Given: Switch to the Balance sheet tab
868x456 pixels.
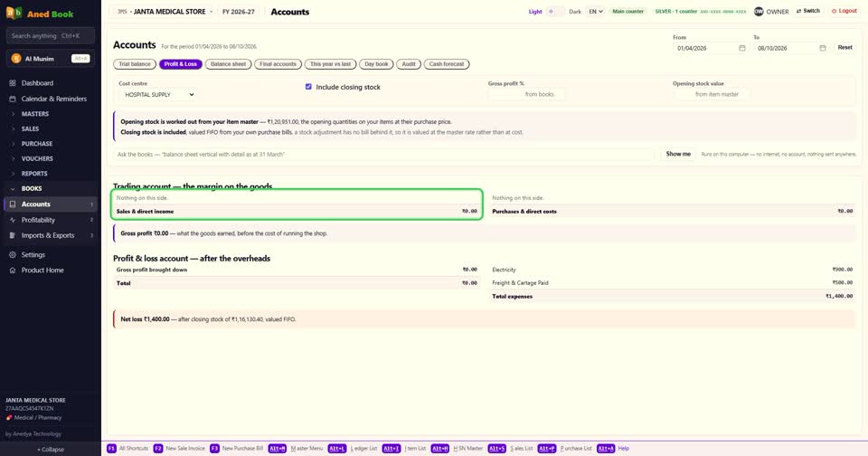Looking at the screenshot, I should pyautogui.click(x=228, y=64).
